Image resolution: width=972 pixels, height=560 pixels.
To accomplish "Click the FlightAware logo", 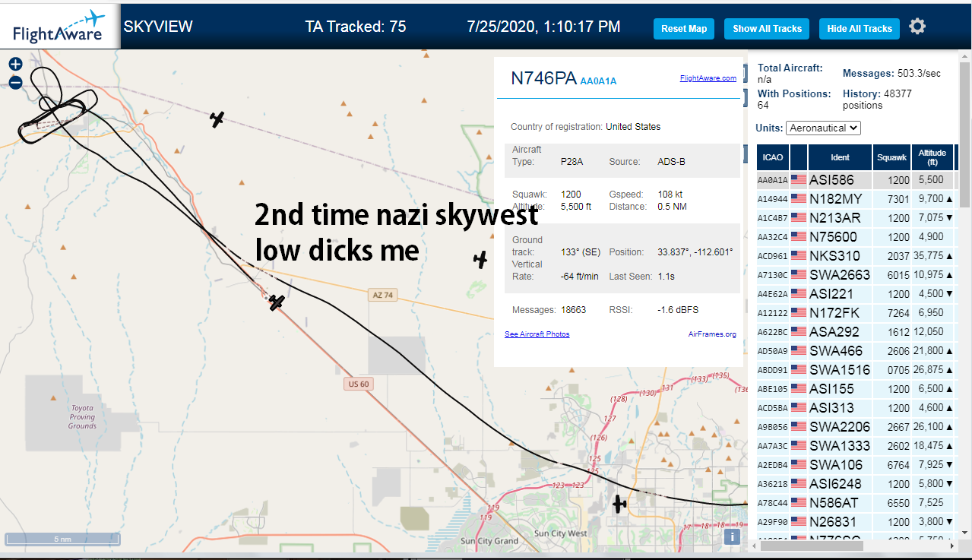I will click(x=59, y=25).
